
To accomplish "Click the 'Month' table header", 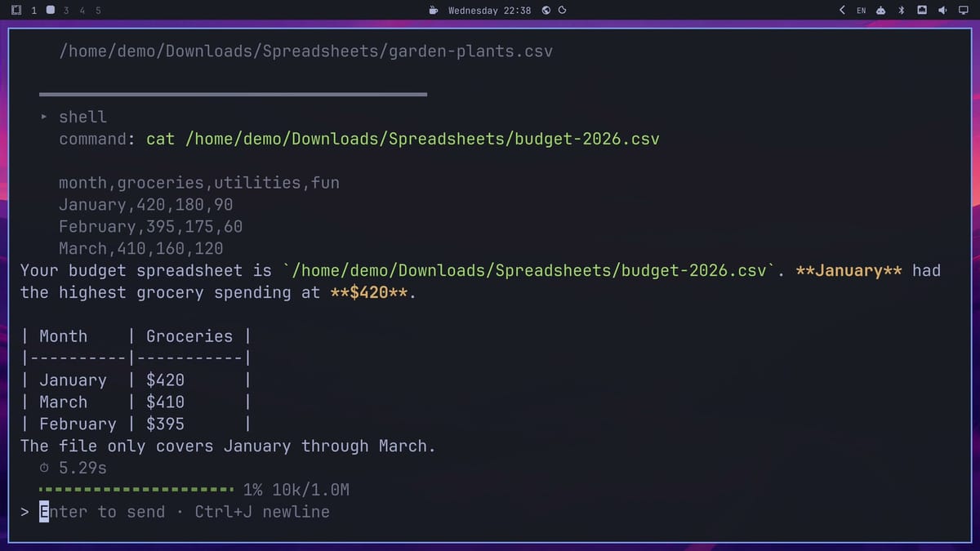I will click(63, 336).
